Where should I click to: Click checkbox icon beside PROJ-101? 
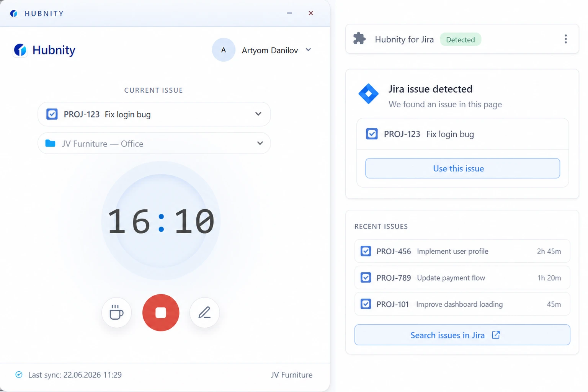pyautogui.click(x=366, y=304)
